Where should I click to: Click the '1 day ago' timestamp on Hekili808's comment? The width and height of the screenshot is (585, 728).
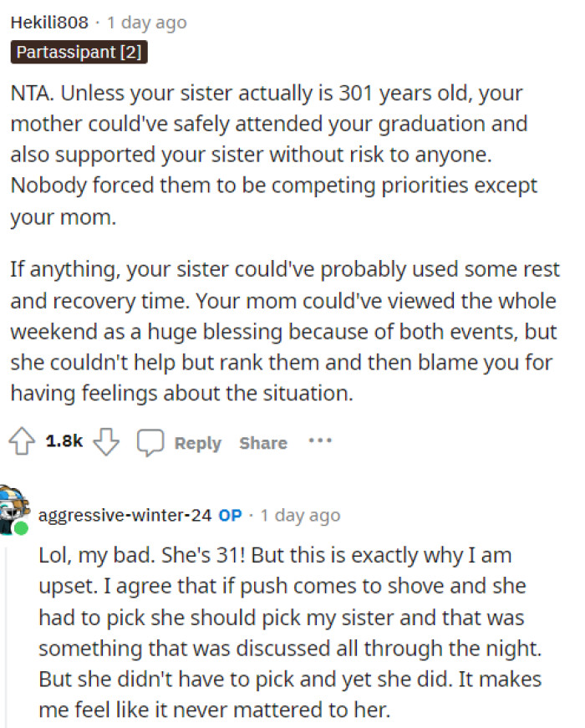[146, 23]
